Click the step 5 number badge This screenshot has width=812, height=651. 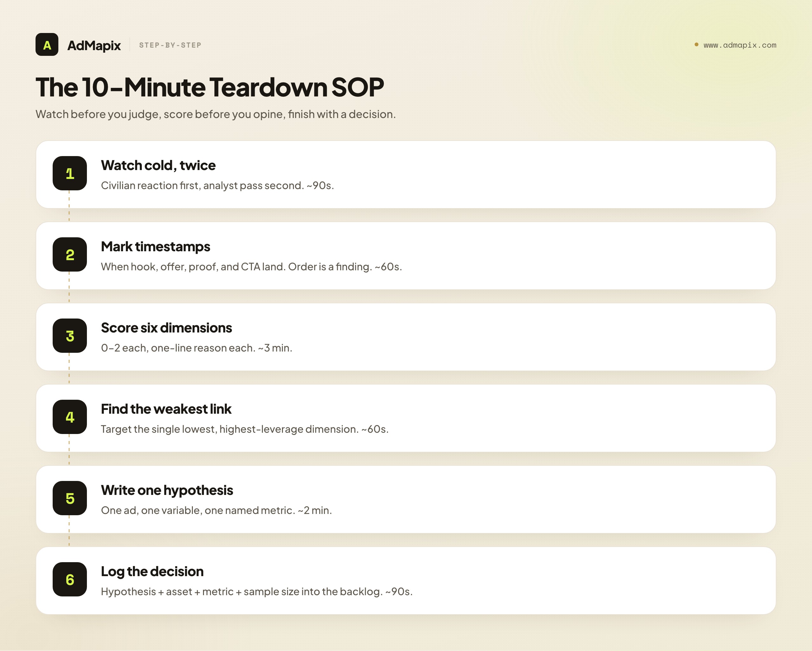point(70,498)
